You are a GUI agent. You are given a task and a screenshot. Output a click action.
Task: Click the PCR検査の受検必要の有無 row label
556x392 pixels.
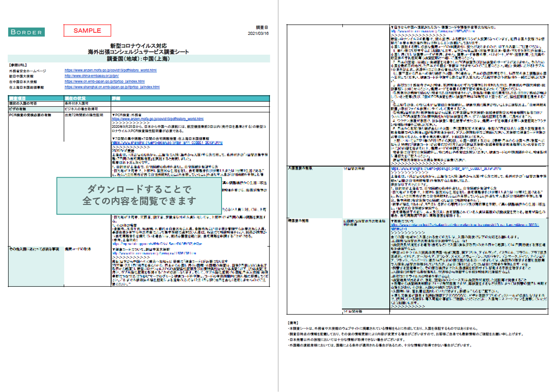30,115
